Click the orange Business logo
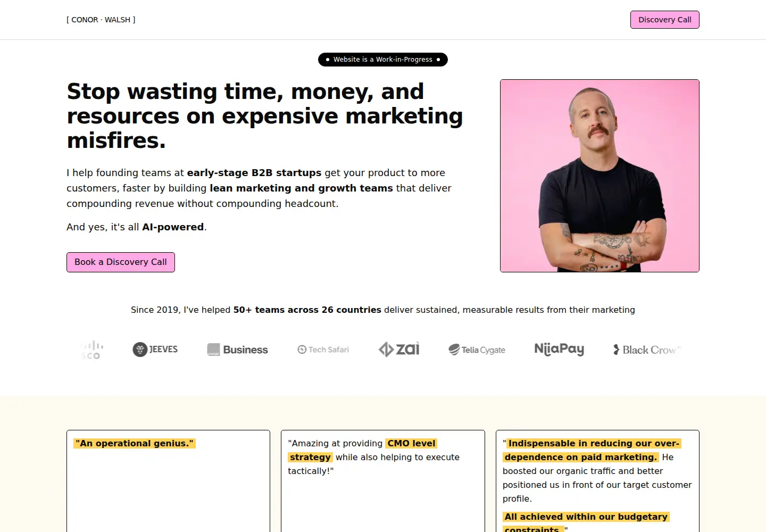The width and height of the screenshot is (766, 532). coord(237,350)
